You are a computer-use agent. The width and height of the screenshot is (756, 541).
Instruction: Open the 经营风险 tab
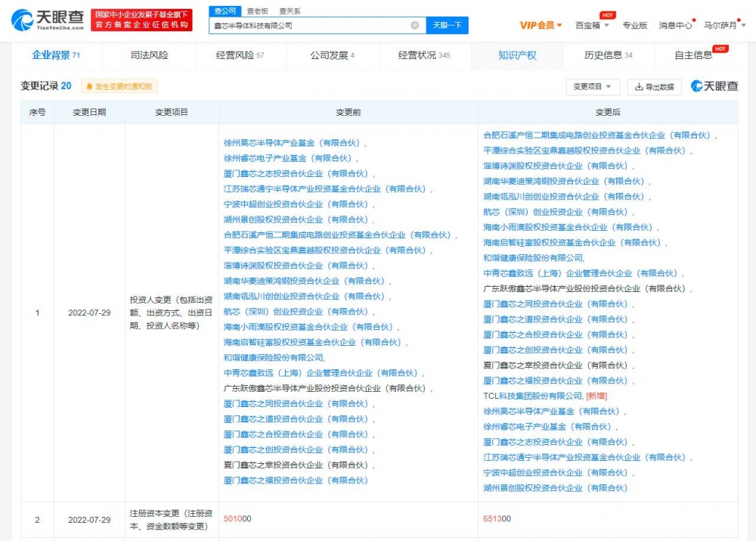[x=240, y=55]
